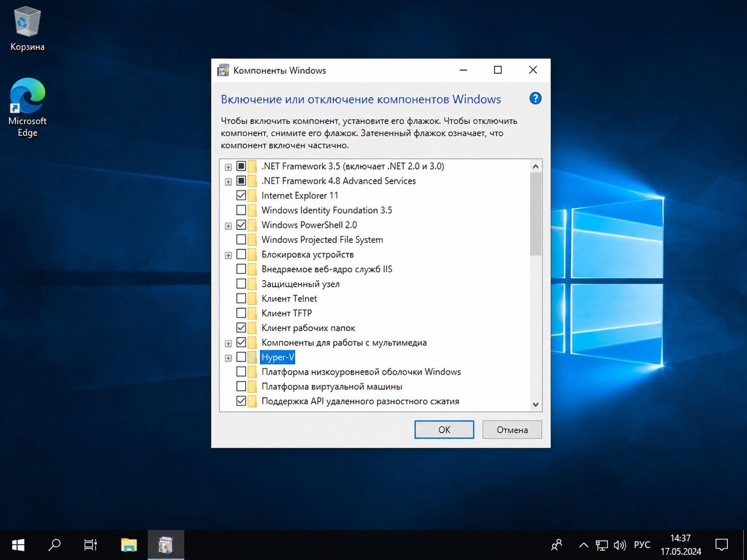The width and height of the screenshot is (747, 560).
Task: Toggle the .NET Framework 3.5 checkbox
Action: click(x=241, y=166)
